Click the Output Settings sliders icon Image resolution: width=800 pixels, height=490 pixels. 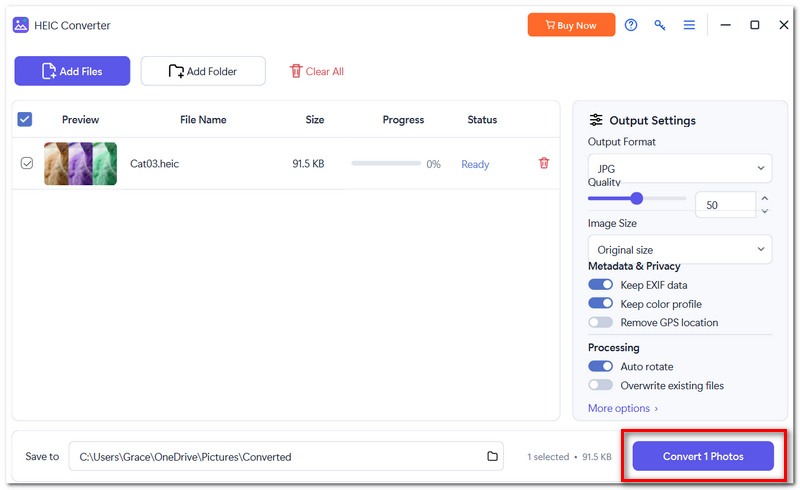click(x=596, y=120)
